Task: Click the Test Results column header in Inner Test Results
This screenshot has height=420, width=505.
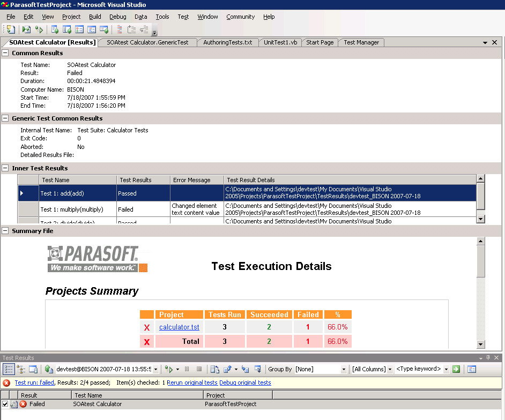Action: point(143,180)
